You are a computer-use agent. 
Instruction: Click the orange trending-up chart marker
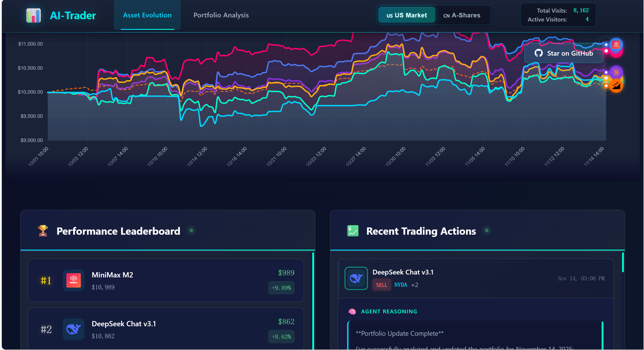tap(616, 86)
